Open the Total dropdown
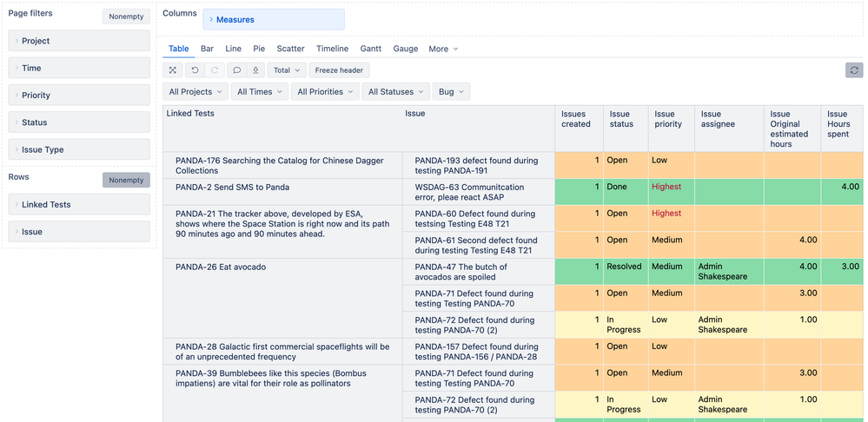The height and width of the screenshot is (422, 868). pyautogui.click(x=287, y=70)
